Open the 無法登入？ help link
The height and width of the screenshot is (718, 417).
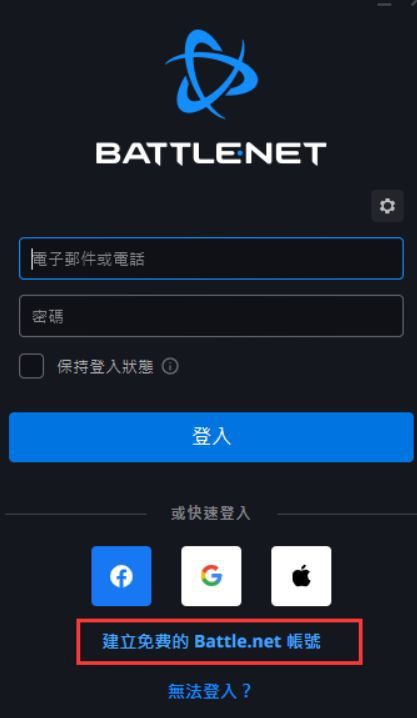click(x=210, y=691)
